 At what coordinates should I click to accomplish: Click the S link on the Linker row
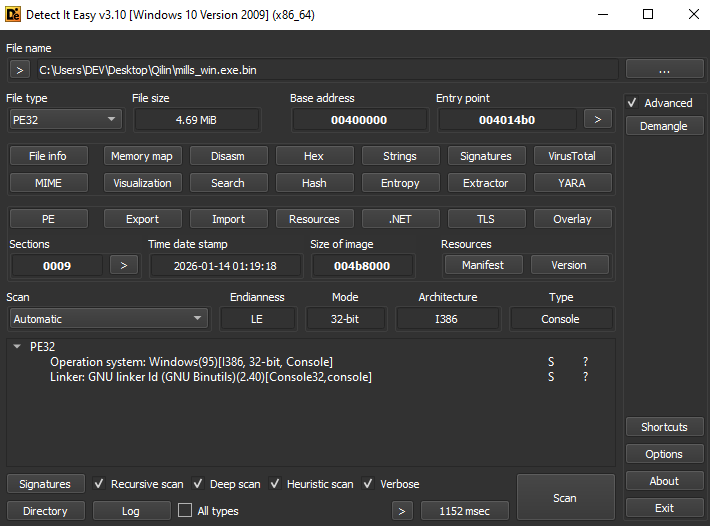[551, 377]
